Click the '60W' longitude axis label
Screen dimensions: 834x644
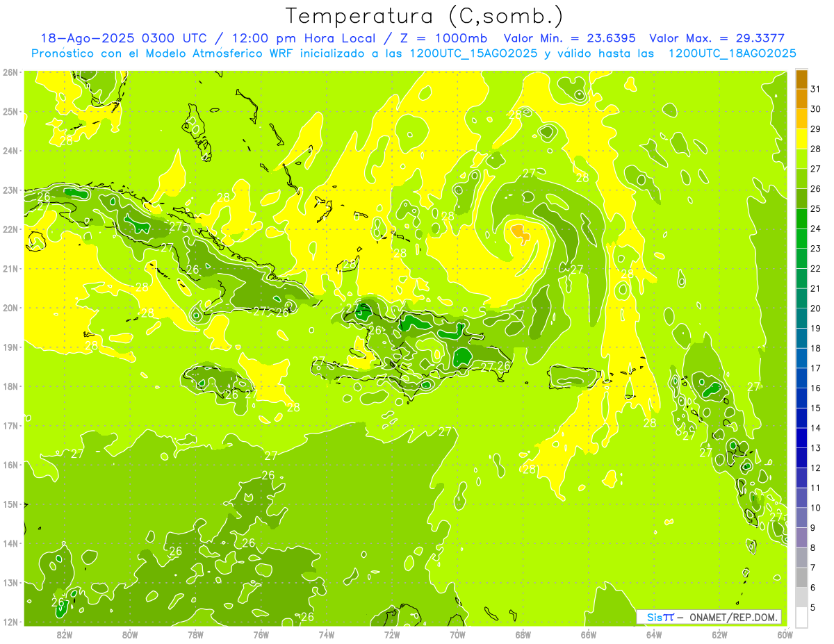coord(785,634)
